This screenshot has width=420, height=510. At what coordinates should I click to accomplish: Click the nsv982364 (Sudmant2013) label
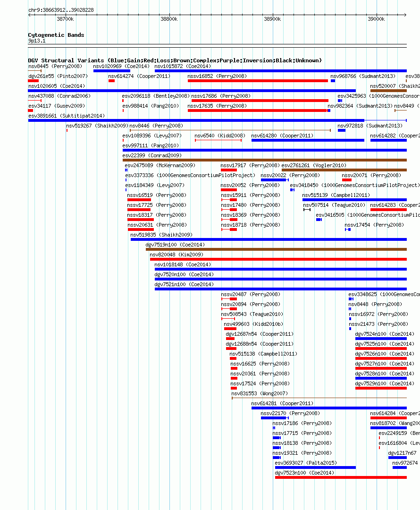(x=360, y=106)
